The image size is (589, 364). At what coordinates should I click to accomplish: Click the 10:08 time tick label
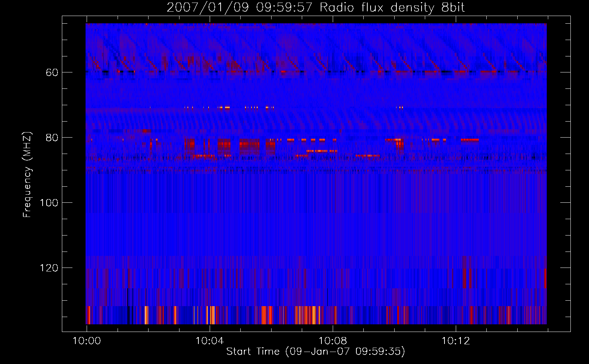333,341
